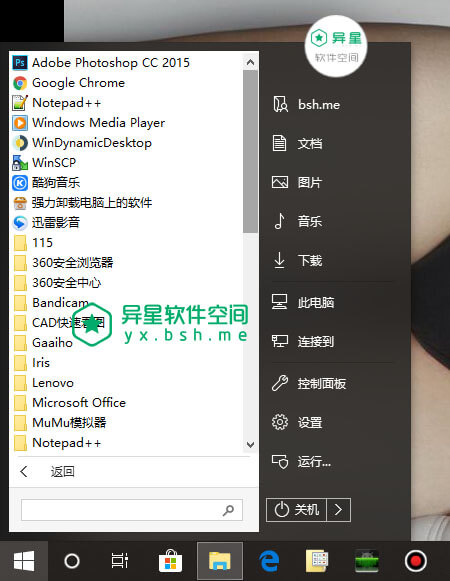Launch Microsoft Edge from taskbar
Viewport: 450px width, 581px height.
tap(269, 561)
